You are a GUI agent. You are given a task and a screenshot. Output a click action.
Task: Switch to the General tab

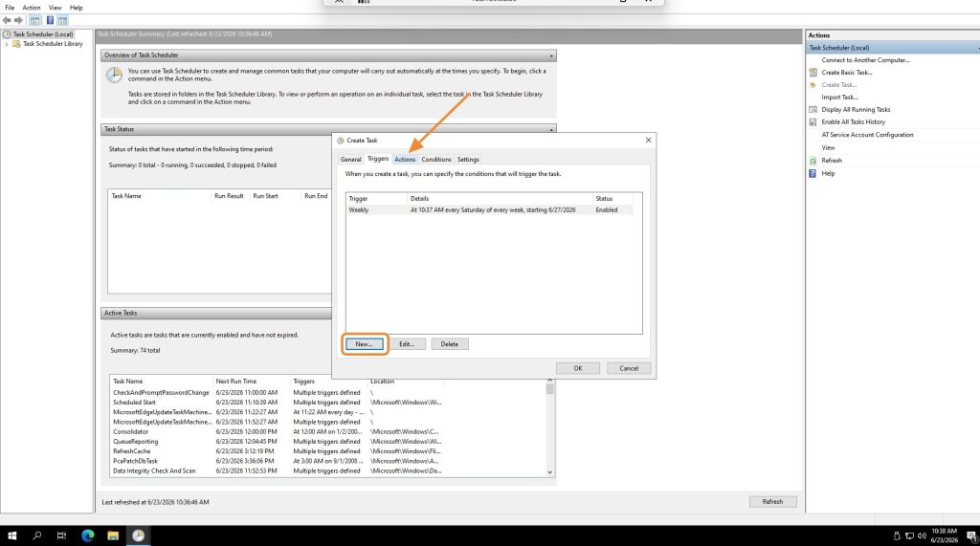tap(350, 160)
